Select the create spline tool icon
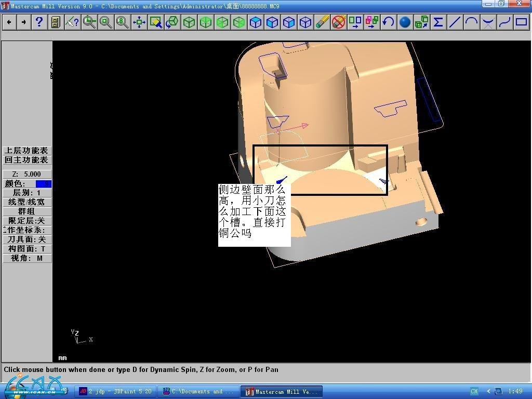 tap(504, 22)
